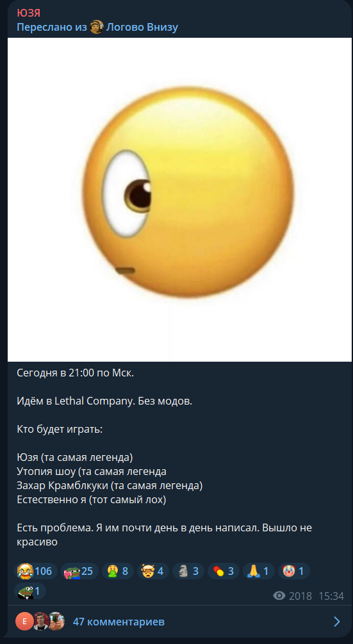The width and height of the screenshot is (353, 644).
Task: Click the clown face reaction
Action: point(294,571)
